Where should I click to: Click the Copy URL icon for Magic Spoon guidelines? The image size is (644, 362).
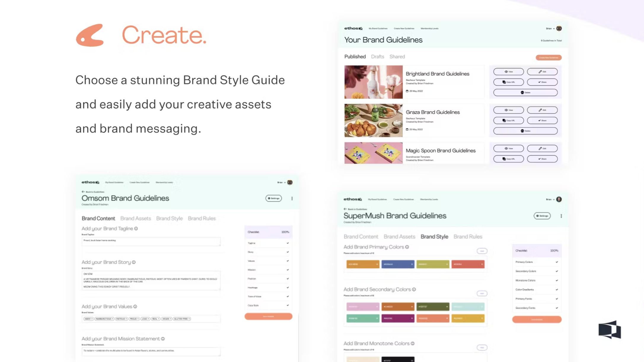(504, 159)
